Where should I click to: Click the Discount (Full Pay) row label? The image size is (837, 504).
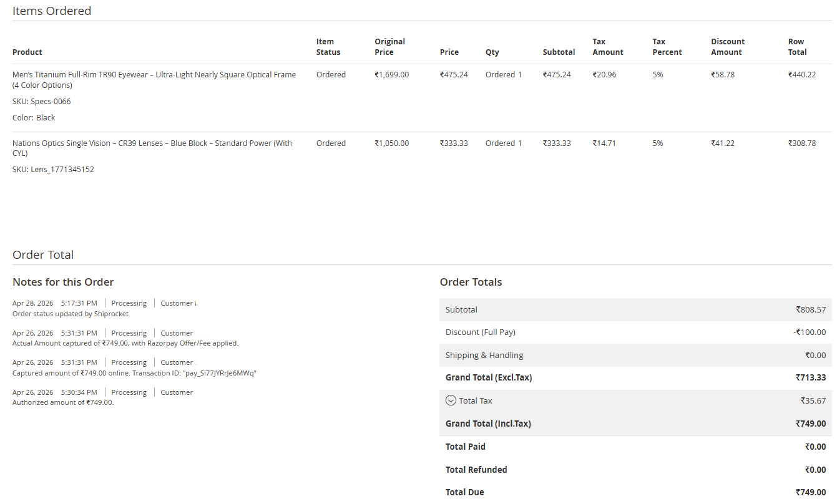click(x=480, y=332)
